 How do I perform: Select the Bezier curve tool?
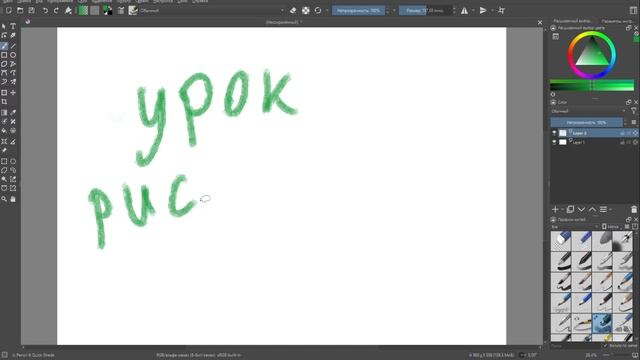coord(4,73)
